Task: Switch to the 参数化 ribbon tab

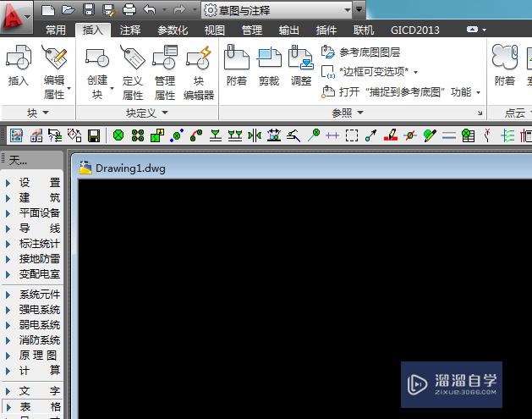Action: pos(173,30)
